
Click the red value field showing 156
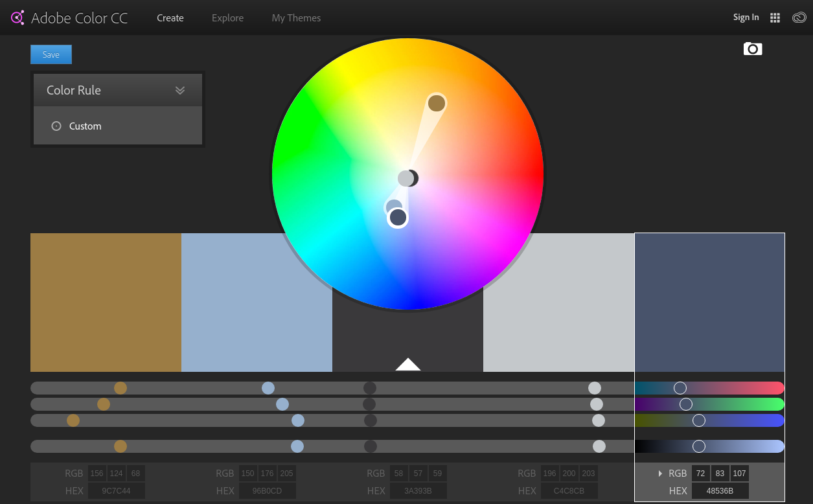[97, 474]
